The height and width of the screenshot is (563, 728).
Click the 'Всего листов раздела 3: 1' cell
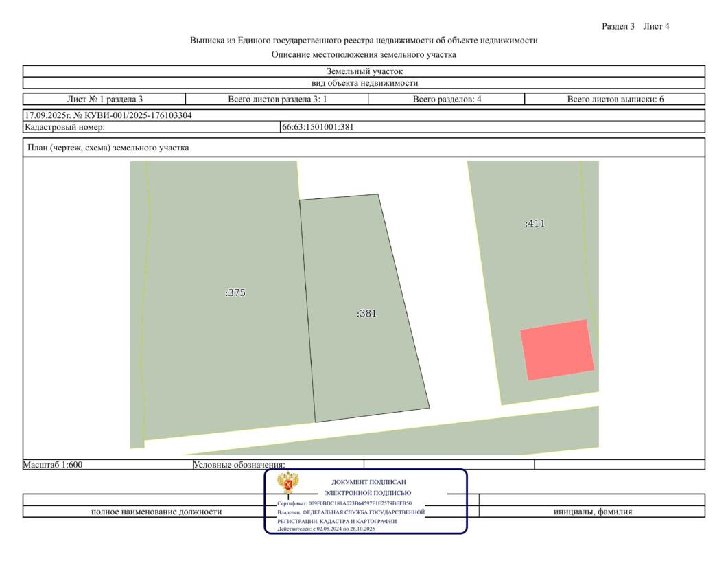pyautogui.click(x=277, y=99)
